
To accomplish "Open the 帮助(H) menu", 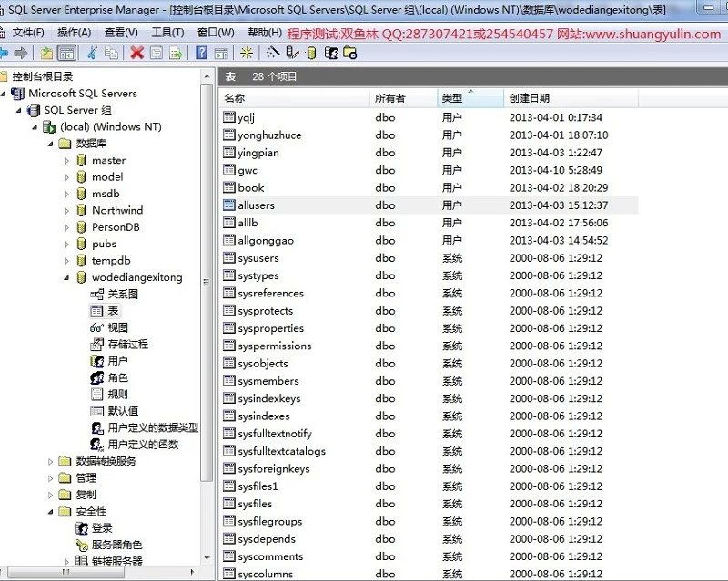I will tap(265, 33).
